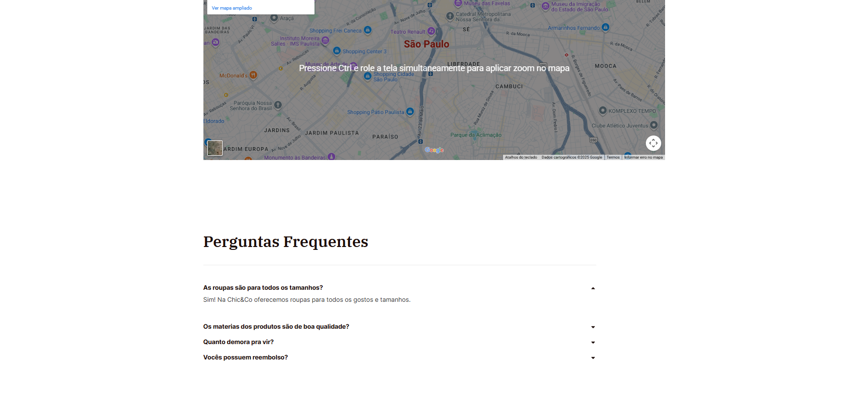This screenshot has height=408, width=868.
Task: Select the KOMPLEXO TEMPO map pin
Action: pos(603,111)
